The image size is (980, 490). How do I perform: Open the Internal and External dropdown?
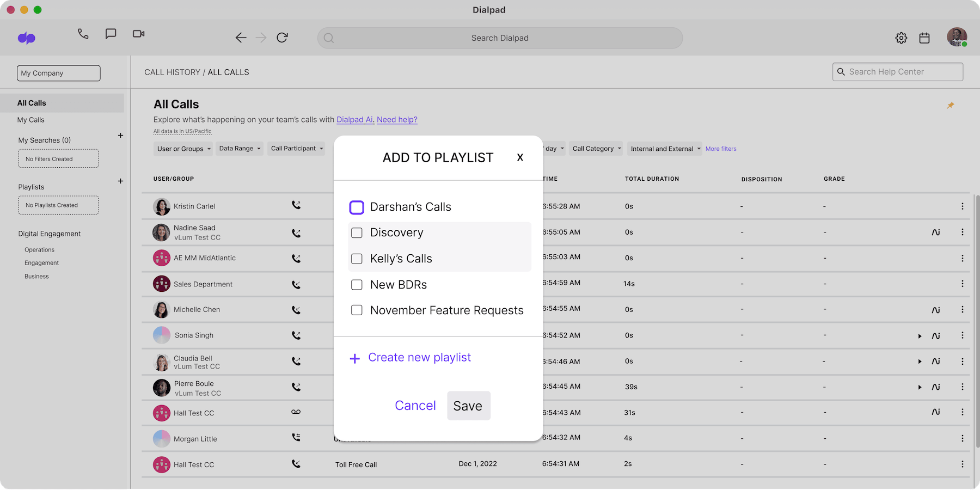pyautogui.click(x=664, y=148)
